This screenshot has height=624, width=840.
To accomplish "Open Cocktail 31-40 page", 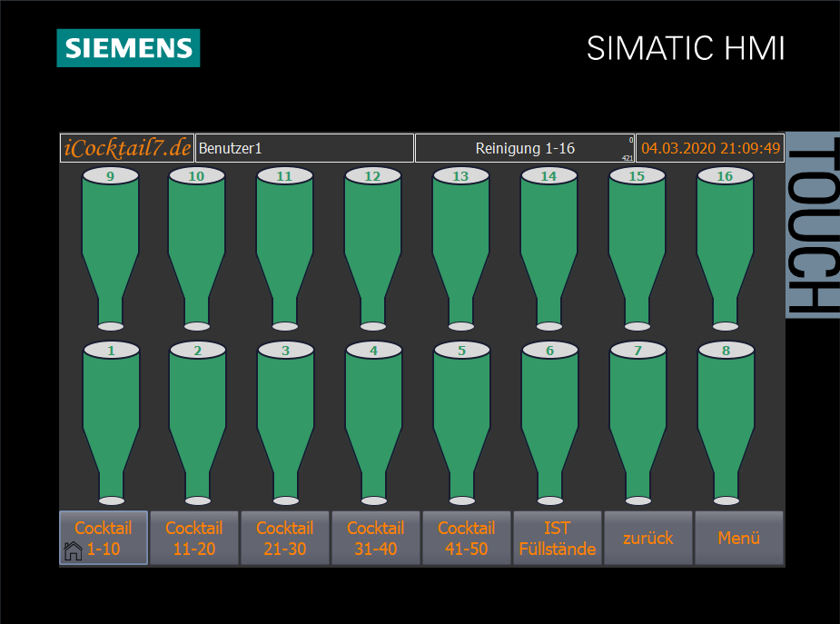I will pos(376,539).
